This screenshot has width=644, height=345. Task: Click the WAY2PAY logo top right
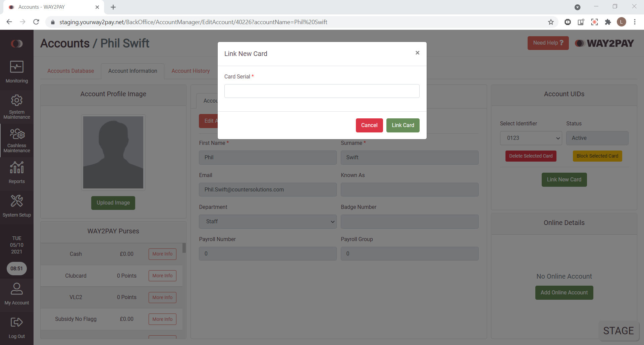(x=604, y=43)
